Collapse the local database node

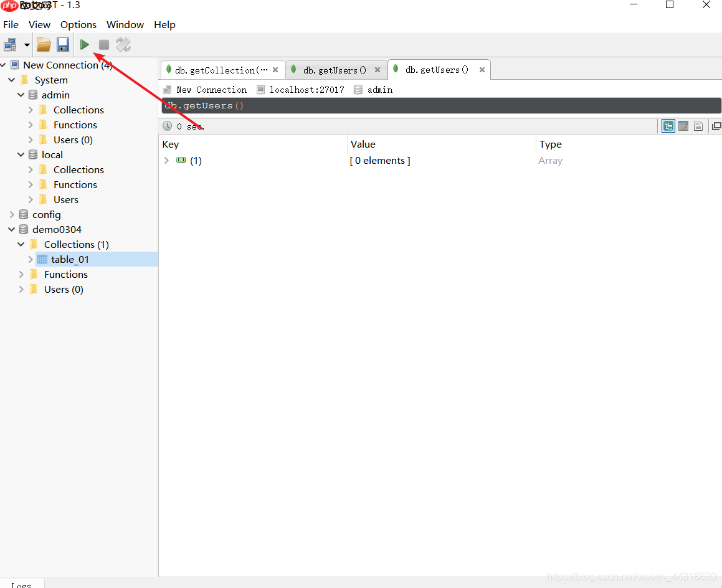click(21, 154)
